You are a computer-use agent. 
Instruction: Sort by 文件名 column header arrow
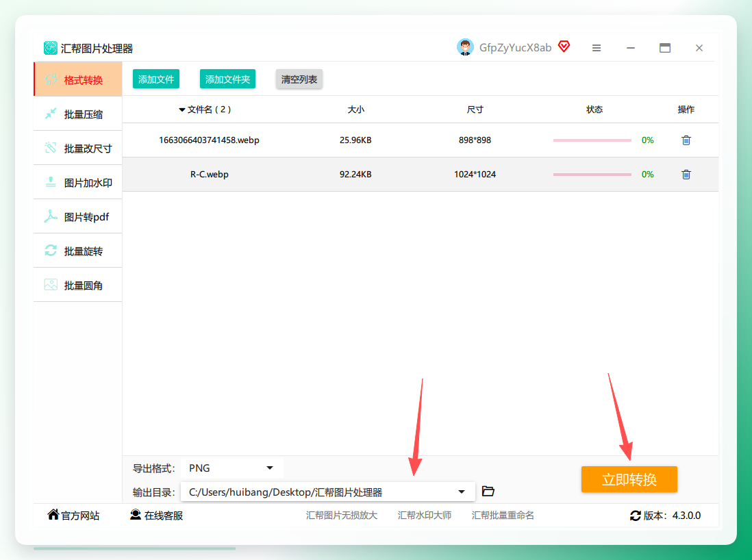181,110
